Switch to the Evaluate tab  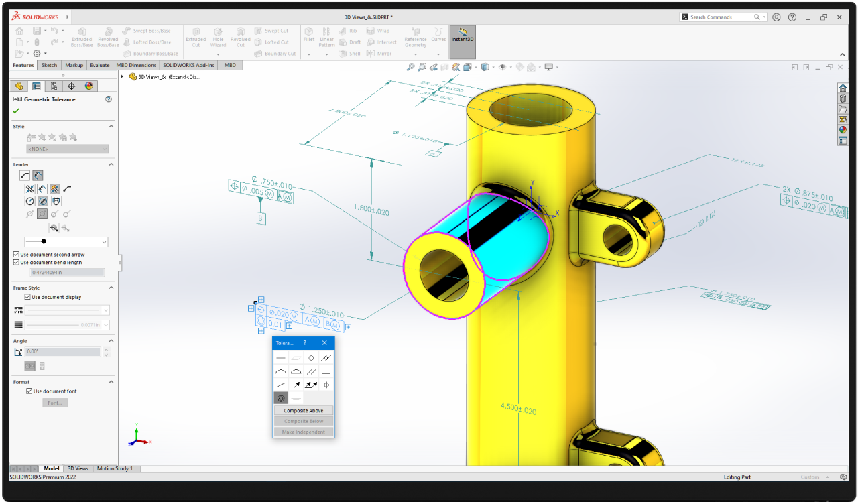click(99, 65)
